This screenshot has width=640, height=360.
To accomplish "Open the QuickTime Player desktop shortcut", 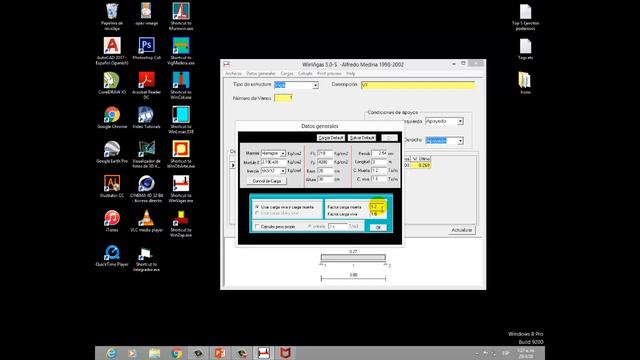I will pyautogui.click(x=112, y=255).
